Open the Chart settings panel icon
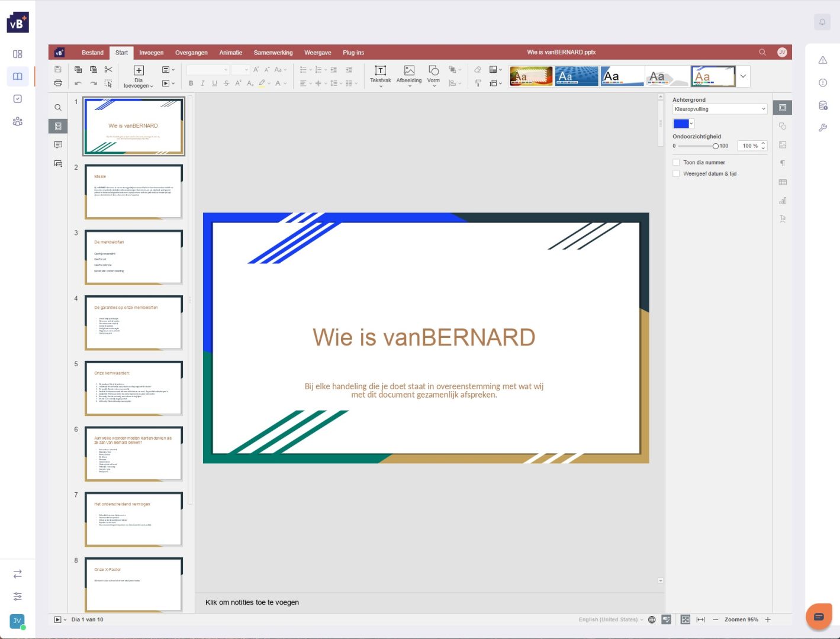 coord(783,201)
